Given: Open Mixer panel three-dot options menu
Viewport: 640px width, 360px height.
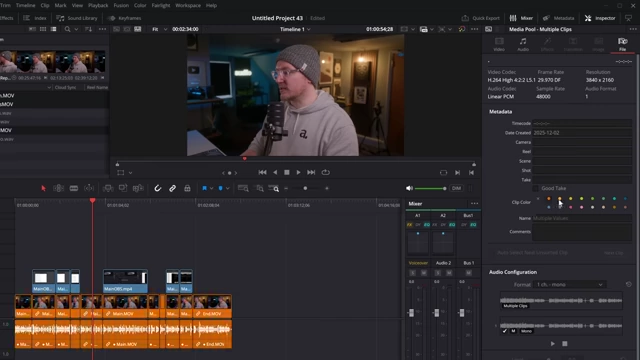Looking at the screenshot, I should [x=474, y=203].
